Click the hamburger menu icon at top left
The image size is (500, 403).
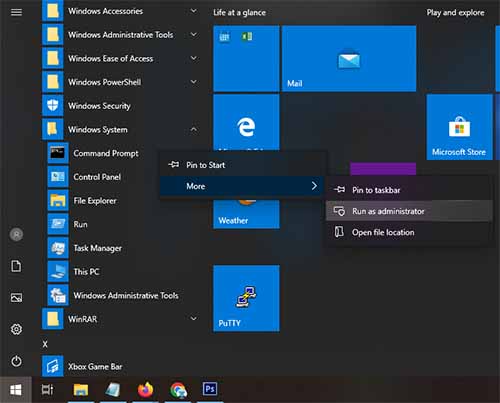[16, 12]
